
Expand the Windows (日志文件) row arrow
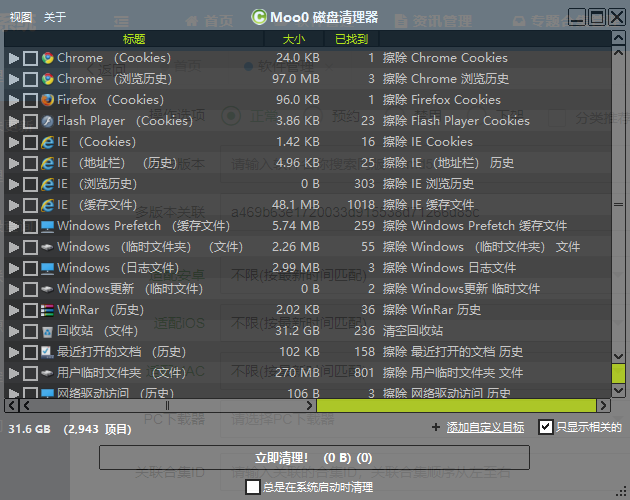click(14, 268)
